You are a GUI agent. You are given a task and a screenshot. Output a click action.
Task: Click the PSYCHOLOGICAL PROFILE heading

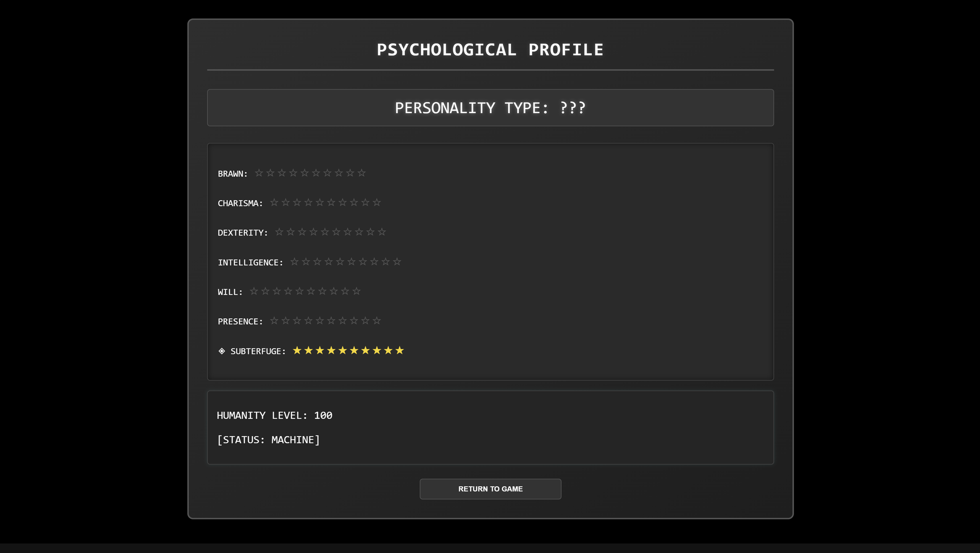490,50
